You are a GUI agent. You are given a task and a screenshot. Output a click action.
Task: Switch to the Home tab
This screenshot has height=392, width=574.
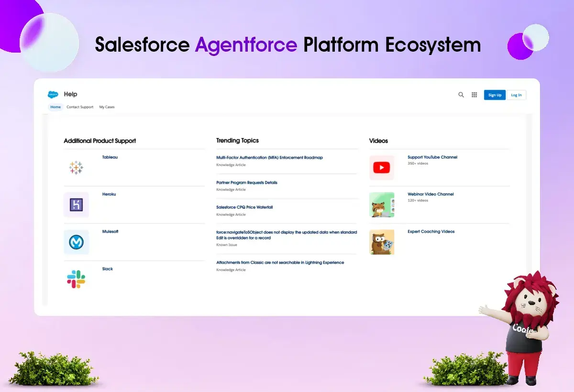click(x=55, y=107)
